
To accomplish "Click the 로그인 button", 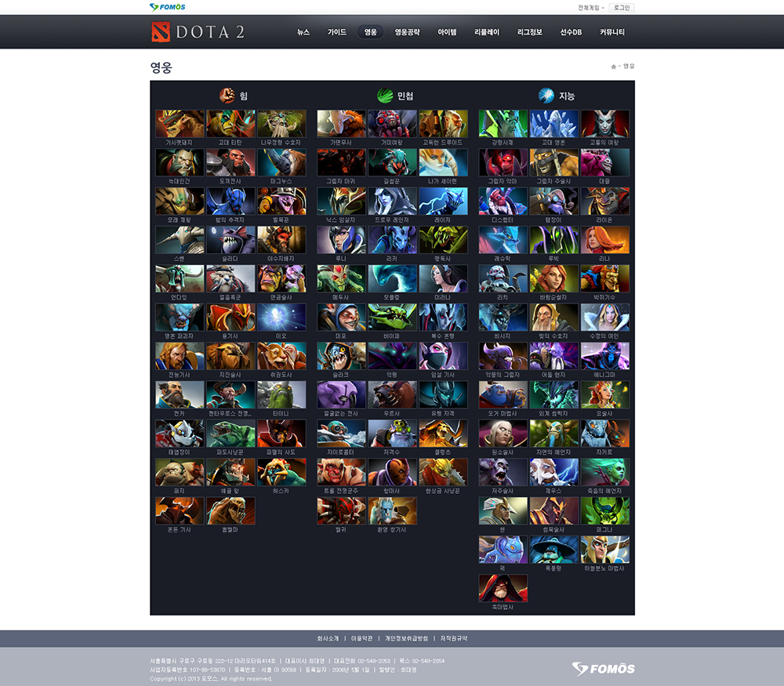I will [622, 8].
